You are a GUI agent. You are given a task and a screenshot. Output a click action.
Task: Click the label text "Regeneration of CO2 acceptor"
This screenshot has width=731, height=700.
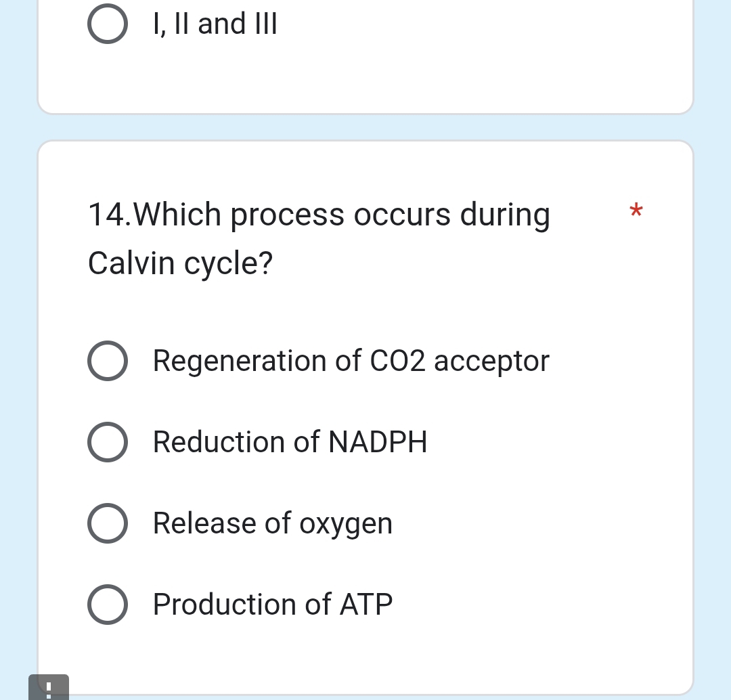[351, 360]
